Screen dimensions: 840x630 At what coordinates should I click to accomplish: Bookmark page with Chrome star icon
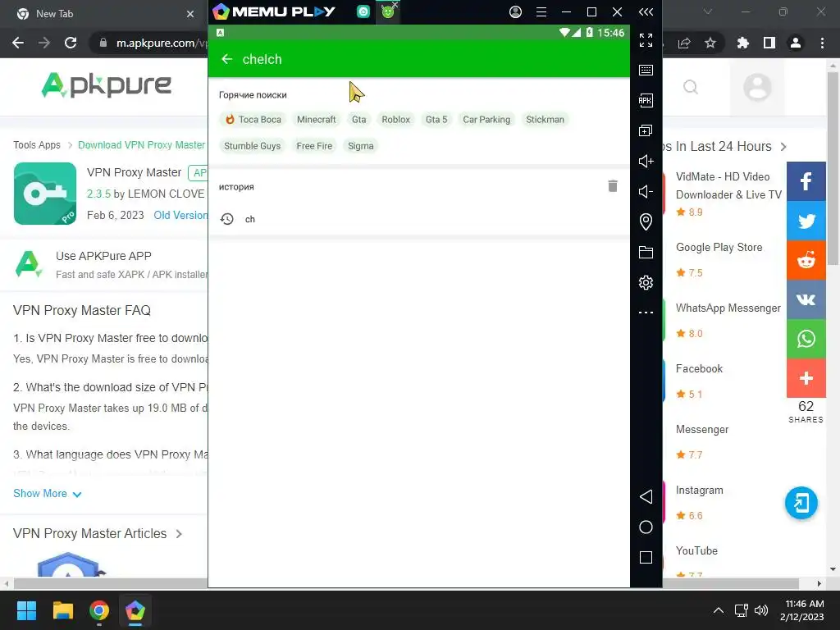[710, 43]
